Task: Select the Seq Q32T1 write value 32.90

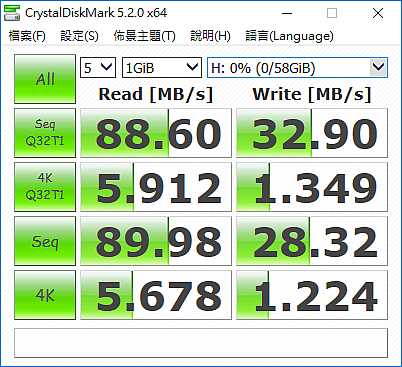Action: click(312, 133)
